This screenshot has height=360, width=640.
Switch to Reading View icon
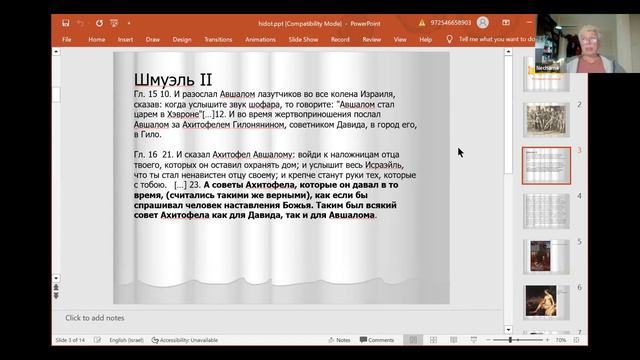pos(453,340)
